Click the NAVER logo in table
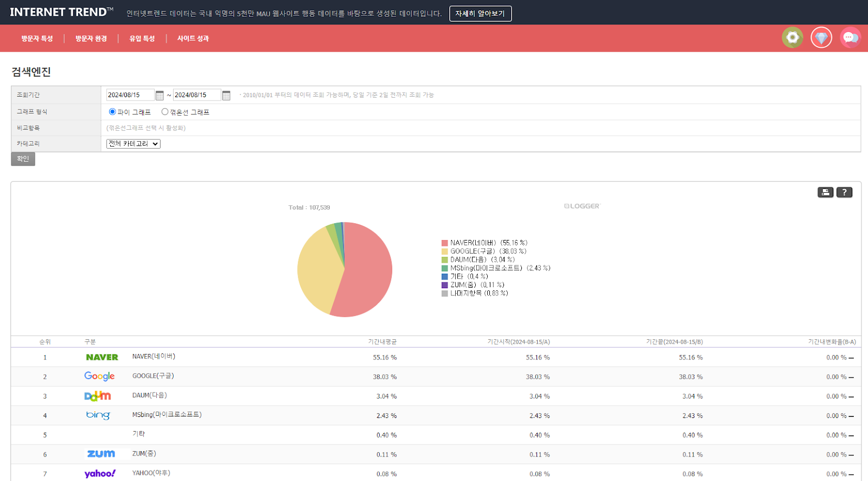This screenshot has width=868, height=481. [x=102, y=357]
